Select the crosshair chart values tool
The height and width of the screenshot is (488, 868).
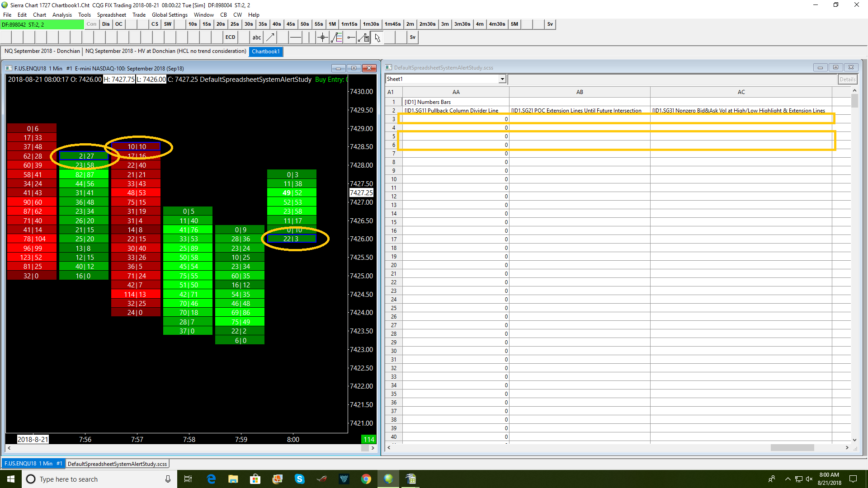click(322, 38)
